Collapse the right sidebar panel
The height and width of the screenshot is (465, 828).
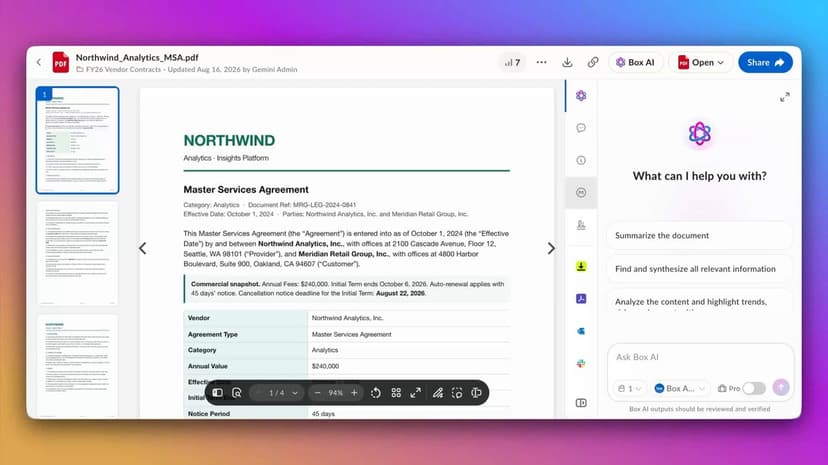tap(581, 403)
